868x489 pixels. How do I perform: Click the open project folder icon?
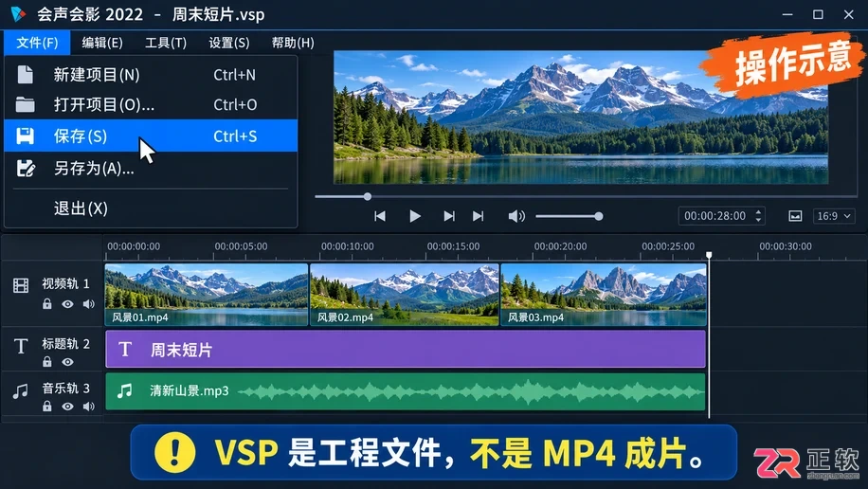click(x=25, y=104)
